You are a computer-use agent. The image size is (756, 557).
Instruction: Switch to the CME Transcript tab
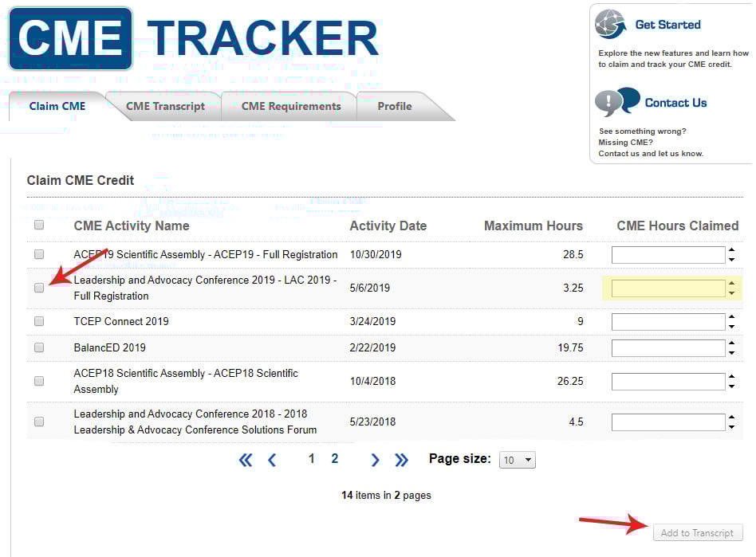coord(165,106)
